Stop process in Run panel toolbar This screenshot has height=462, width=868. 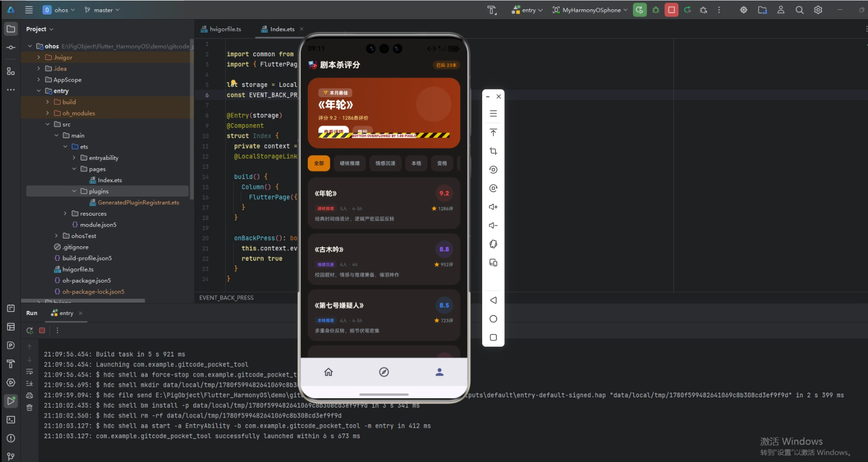point(42,330)
